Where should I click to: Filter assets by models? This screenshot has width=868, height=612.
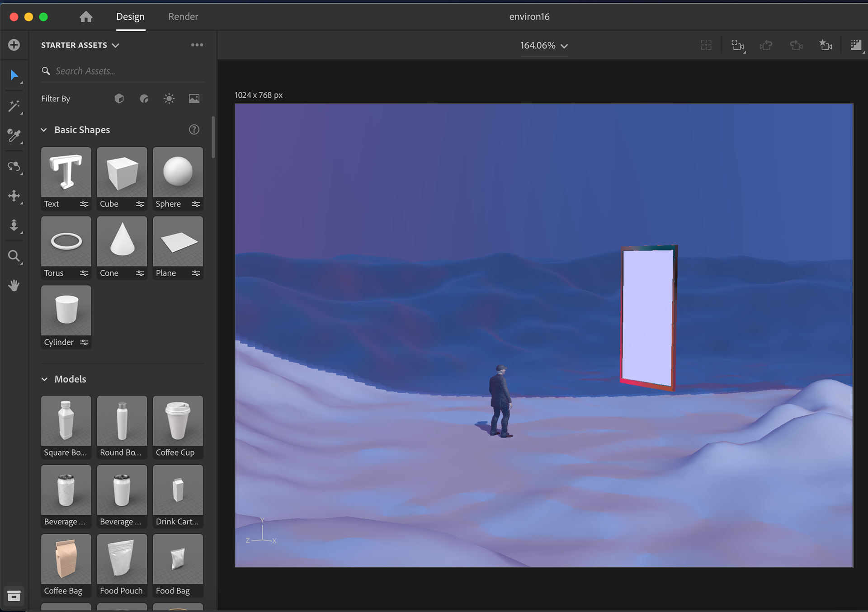pyautogui.click(x=119, y=99)
